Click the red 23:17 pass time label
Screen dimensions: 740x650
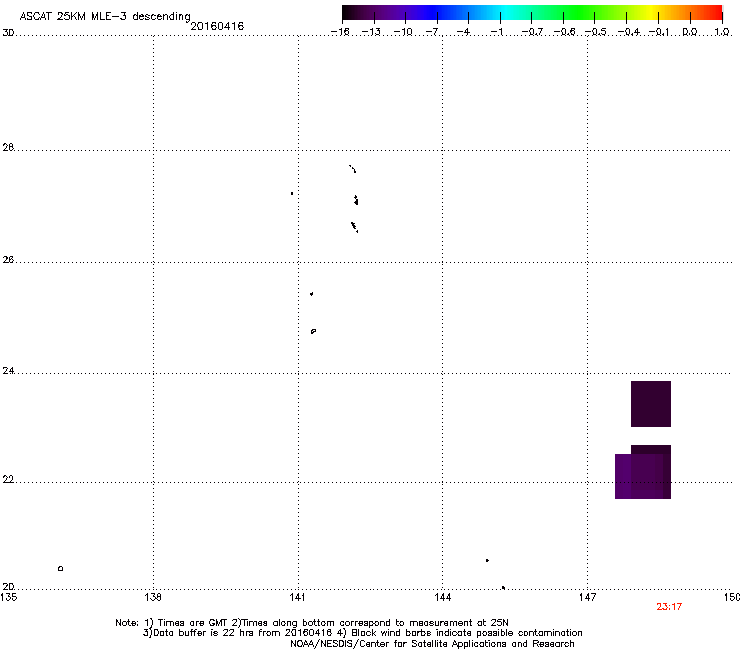[x=669, y=607]
